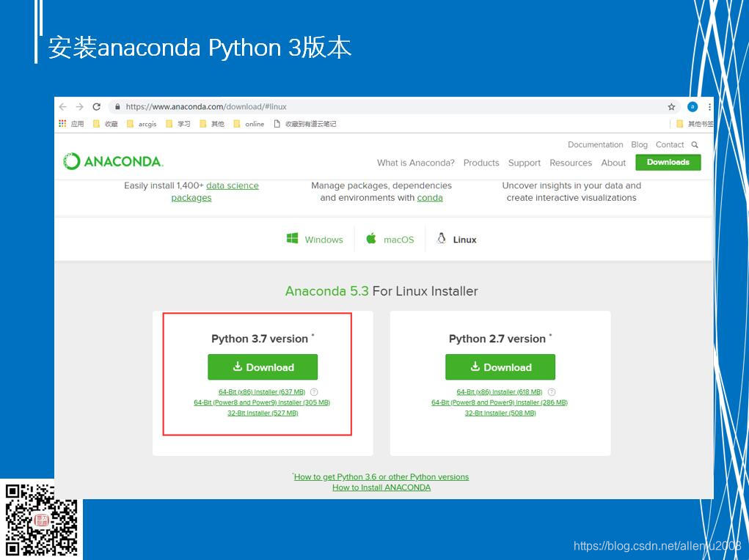Open the Support menu
The image size is (749, 560).
pyautogui.click(x=524, y=163)
